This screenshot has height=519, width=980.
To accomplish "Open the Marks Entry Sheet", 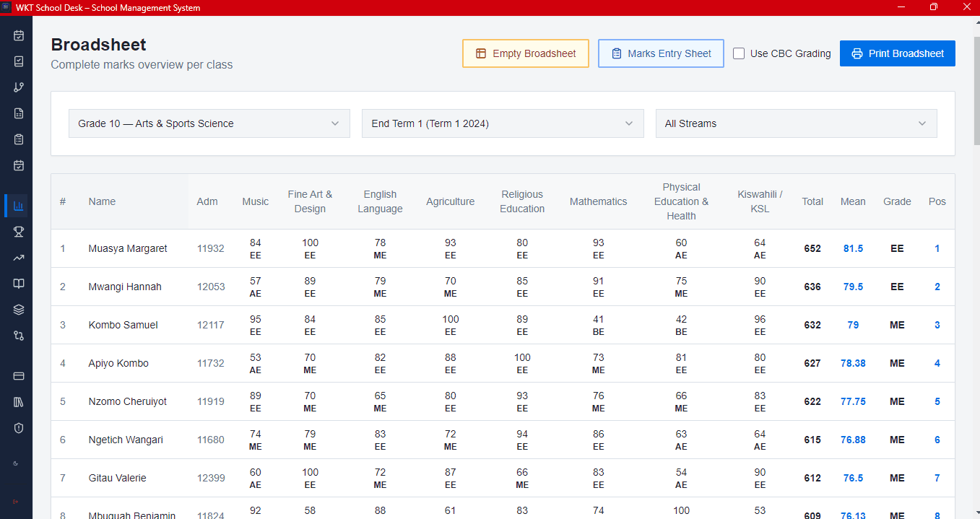I will pos(660,53).
